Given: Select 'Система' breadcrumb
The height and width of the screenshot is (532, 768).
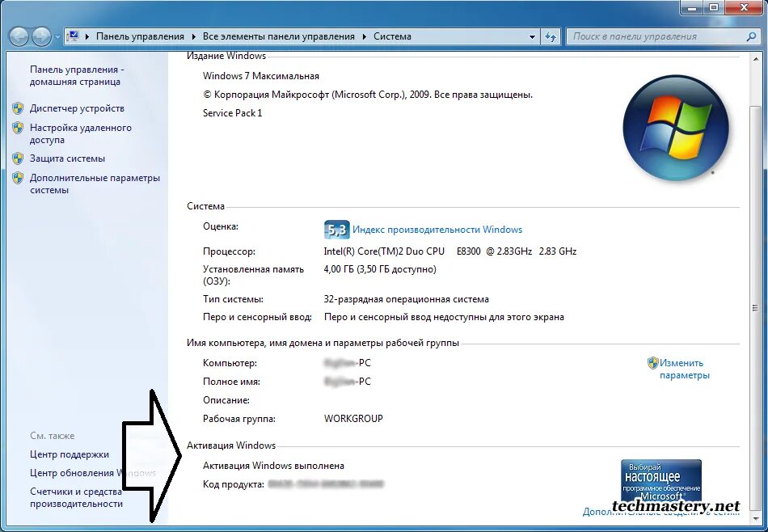Looking at the screenshot, I should pyautogui.click(x=392, y=36).
